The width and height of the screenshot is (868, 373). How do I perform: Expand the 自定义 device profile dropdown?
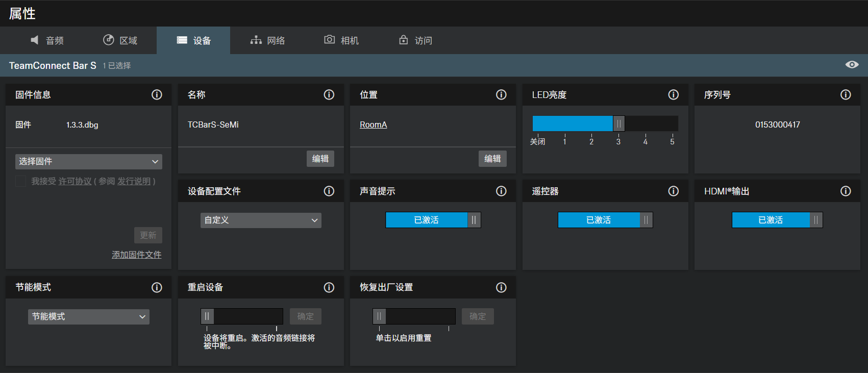(x=261, y=220)
